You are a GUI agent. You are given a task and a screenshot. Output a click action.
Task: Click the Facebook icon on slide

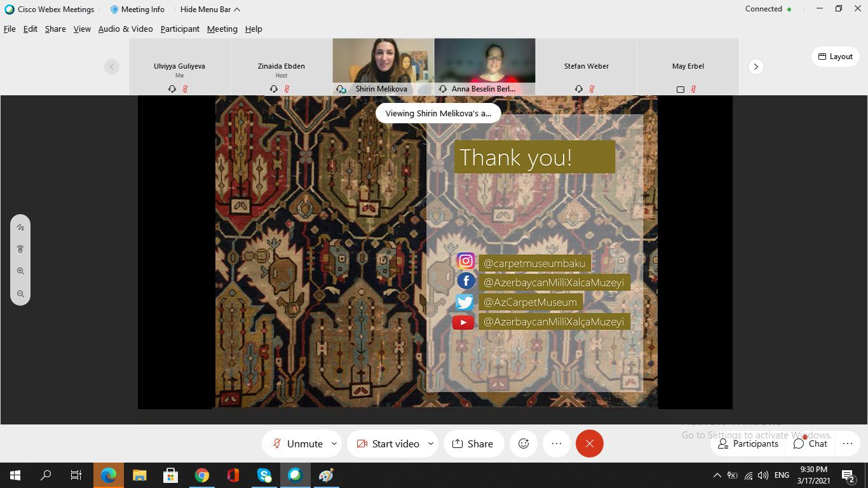tap(466, 281)
